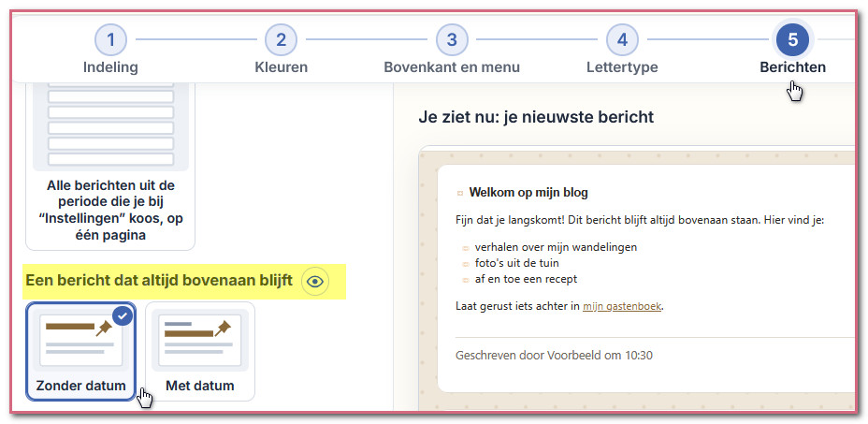Click the 'Je ziet nu: je nieuwste bericht' heading
Image resolution: width=868 pixels, height=424 pixels.
tap(536, 117)
